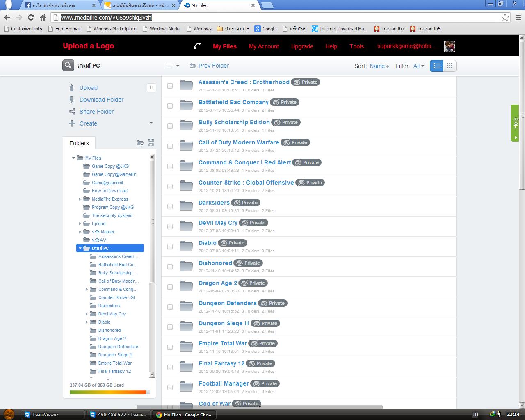
Task: Open the Sort Name dropdown
Action: pyautogui.click(x=379, y=66)
